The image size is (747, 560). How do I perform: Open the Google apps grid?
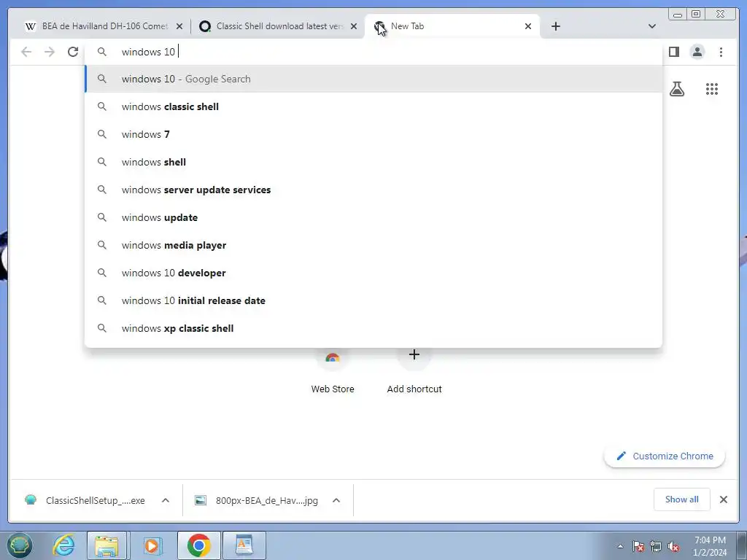tap(712, 89)
